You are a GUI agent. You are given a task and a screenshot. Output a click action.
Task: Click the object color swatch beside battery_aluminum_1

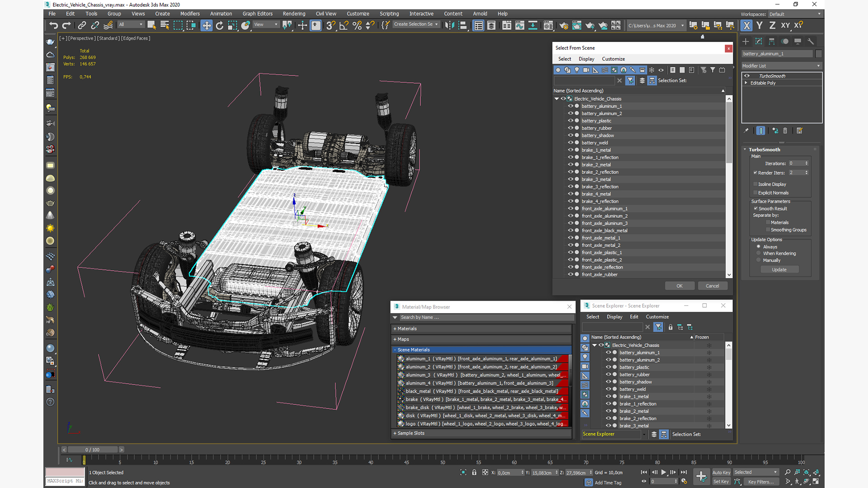pos(818,54)
